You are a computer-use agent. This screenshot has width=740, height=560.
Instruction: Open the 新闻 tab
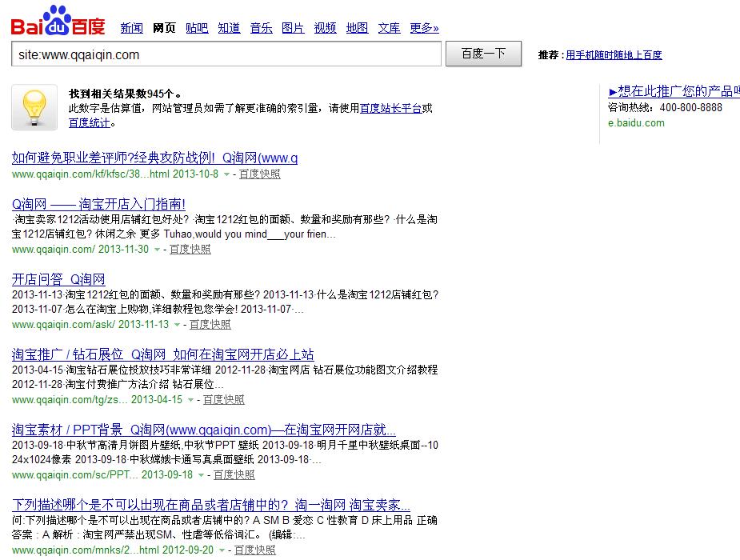pyautogui.click(x=132, y=28)
